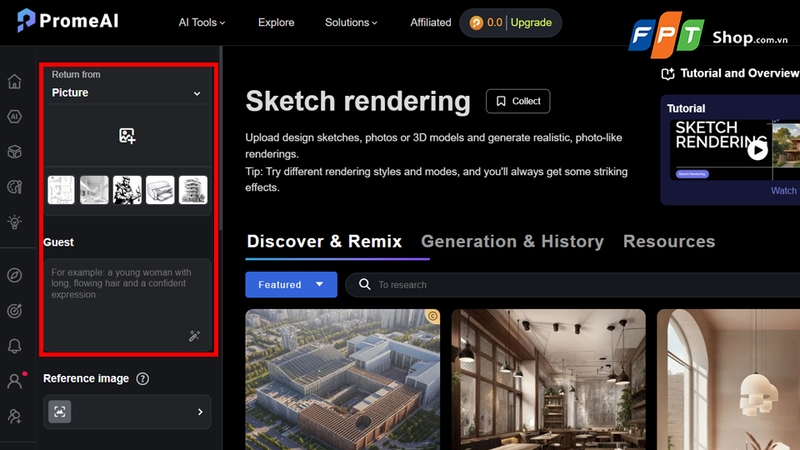Viewport: 800px width, 450px height.
Task: Select the floor plan sketch sample thumbnail
Action: point(61,190)
